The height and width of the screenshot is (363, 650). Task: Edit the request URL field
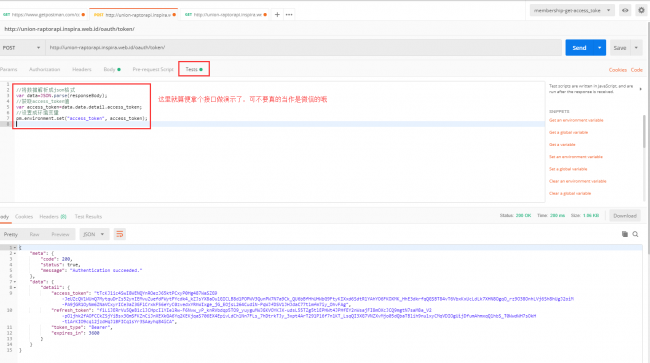(303, 48)
